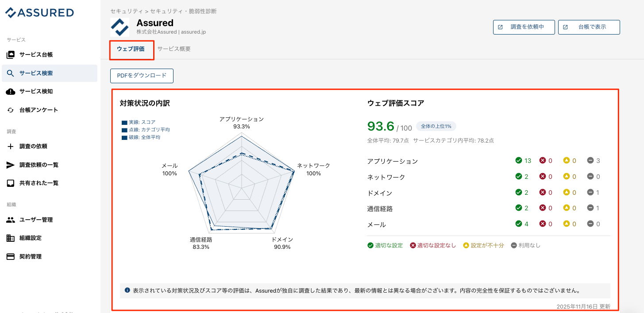
Task: Click yellow warning icon in ドメイン row
Action: 566,193
